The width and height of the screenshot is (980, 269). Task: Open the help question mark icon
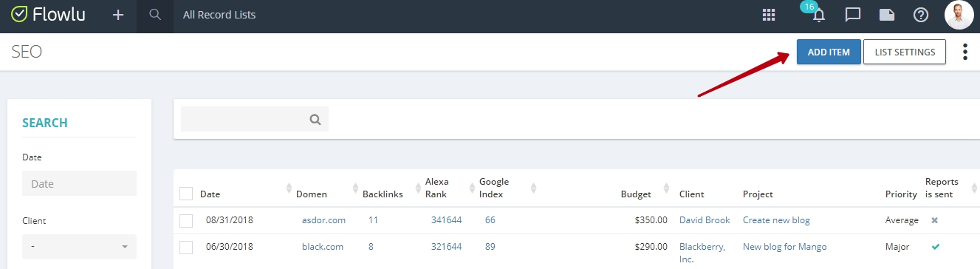(920, 15)
